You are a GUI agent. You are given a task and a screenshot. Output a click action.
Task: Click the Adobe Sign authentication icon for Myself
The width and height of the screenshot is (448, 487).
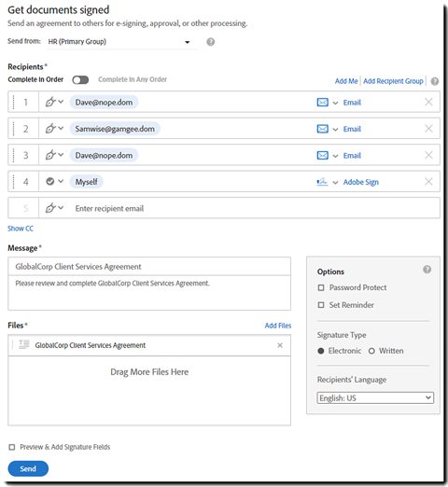(x=322, y=182)
